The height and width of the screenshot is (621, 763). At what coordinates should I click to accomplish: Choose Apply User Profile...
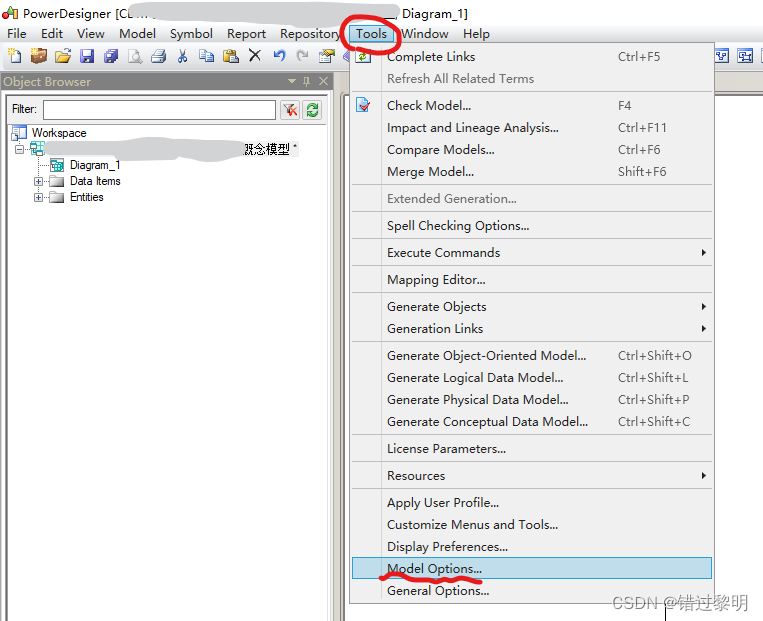click(x=532, y=503)
